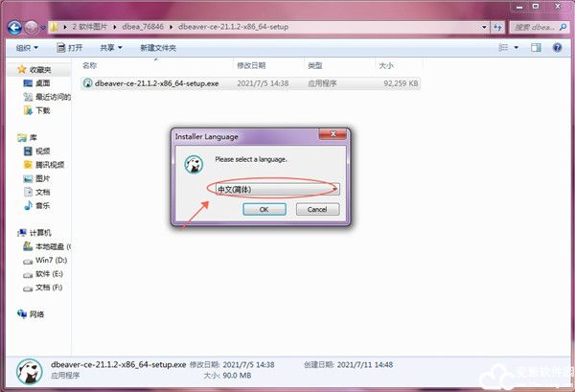Screen dimensions: 575x392
Task: Click the 收藏夹 star in sidebar
Action: pos(22,69)
